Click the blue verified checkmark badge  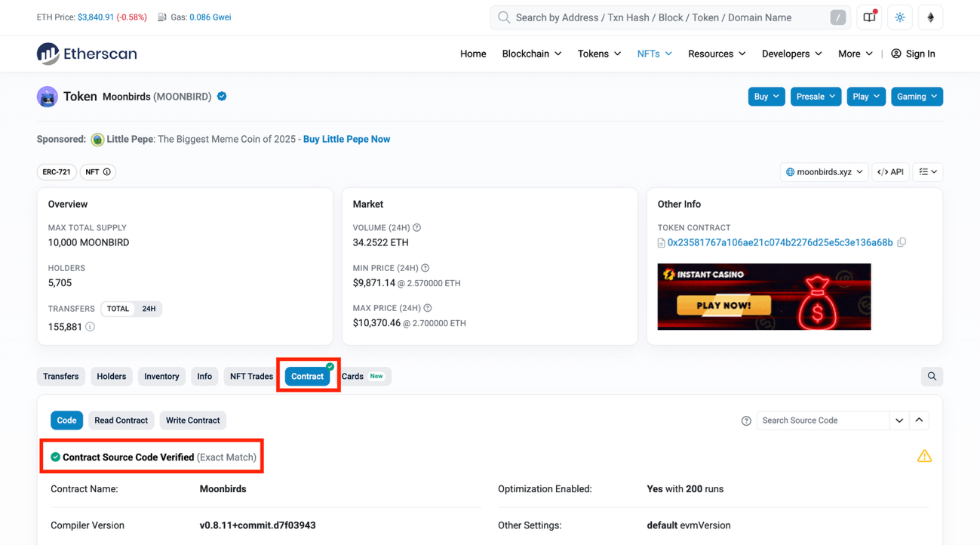[222, 97]
